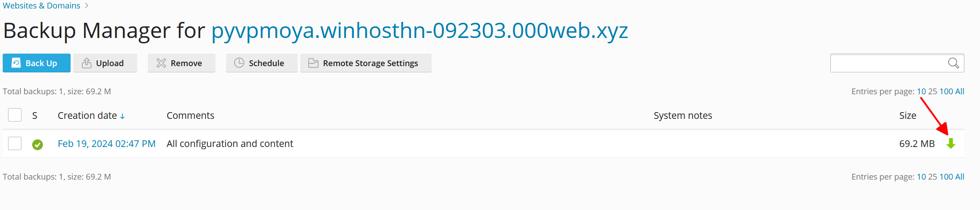This screenshot has width=980, height=210.
Task: Go to Websites & Domains breadcrumb
Action: coord(42,5)
